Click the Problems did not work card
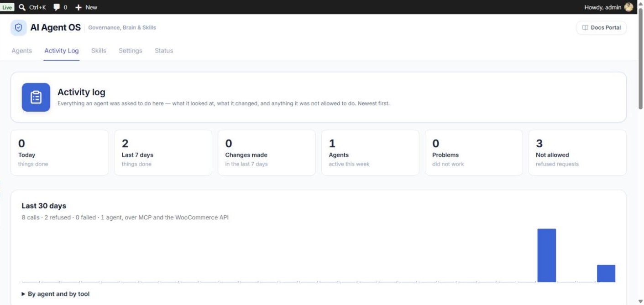The image size is (644, 305). point(474,153)
